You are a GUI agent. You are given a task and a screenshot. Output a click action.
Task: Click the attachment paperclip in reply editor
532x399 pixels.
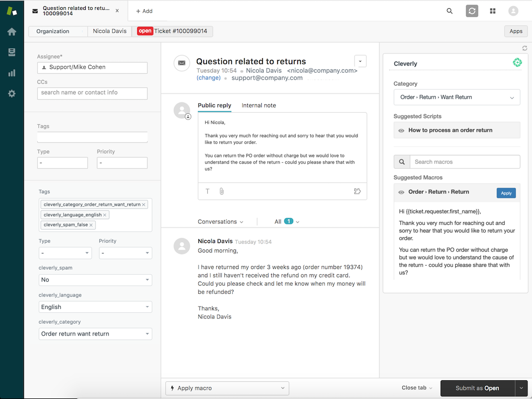[221, 191]
